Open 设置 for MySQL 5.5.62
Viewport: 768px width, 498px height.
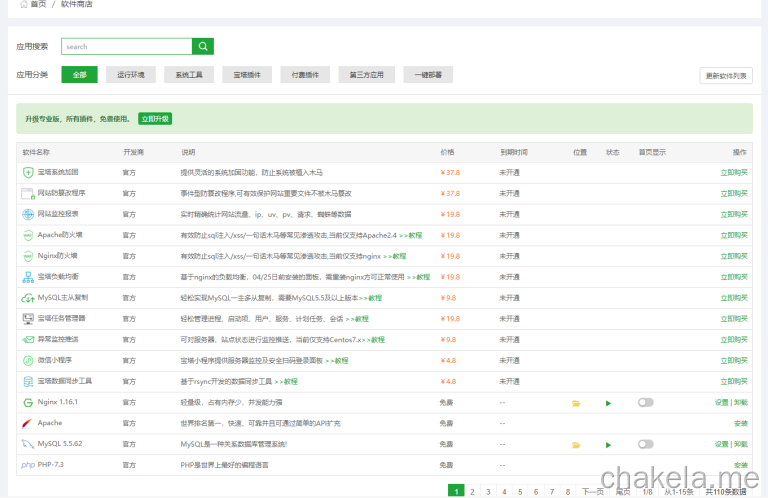click(721, 444)
